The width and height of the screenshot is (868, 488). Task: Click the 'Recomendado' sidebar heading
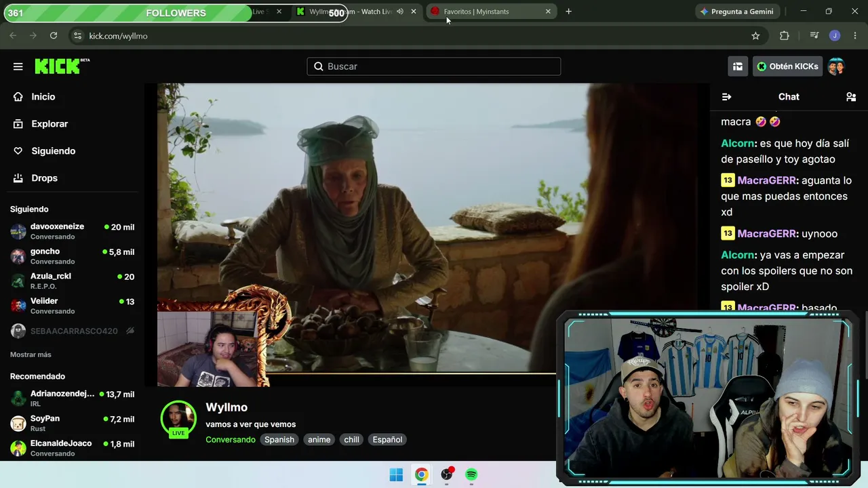tap(37, 376)
